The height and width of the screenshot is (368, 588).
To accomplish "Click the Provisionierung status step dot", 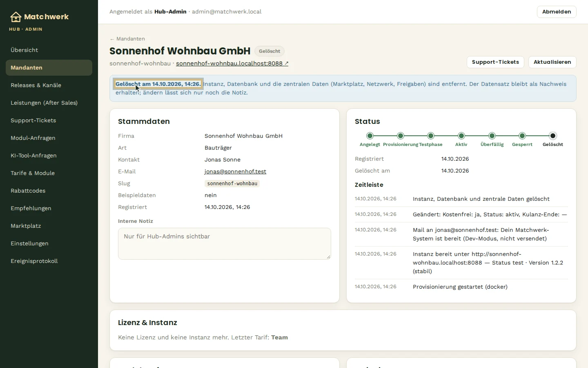I will click(x=401, y=136).
